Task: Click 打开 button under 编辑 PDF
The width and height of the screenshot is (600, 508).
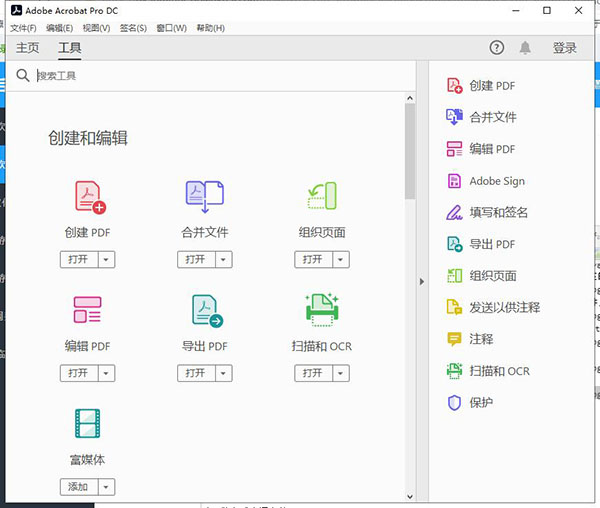Action: pyautogui.click(x=79, y=373)
